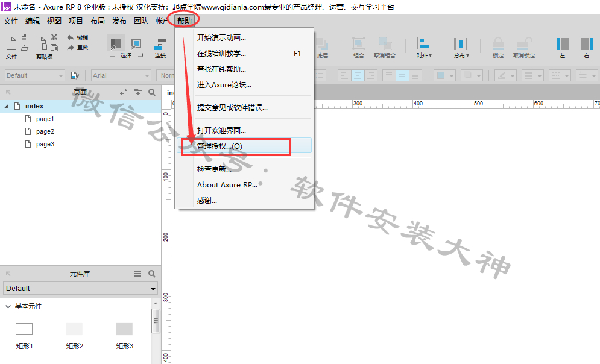Click the pop-out arrow of 页面 panel
The image size is (600, 364).
[x=8, y=92]
